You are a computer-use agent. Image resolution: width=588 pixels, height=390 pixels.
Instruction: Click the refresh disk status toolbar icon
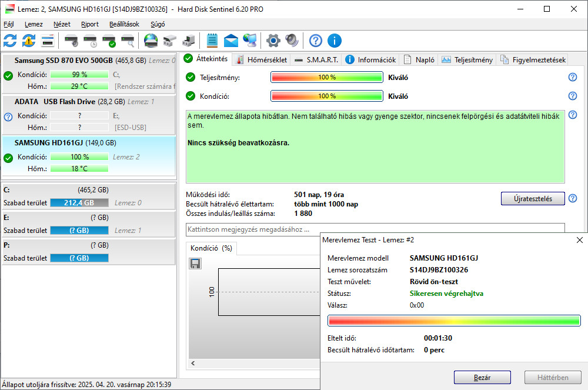pos(10,41)
